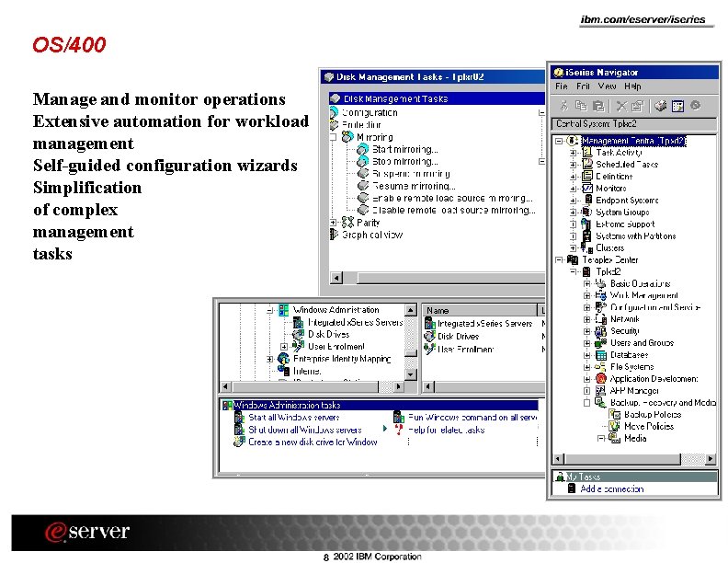Select 'Systems with Partitions' tree item
The image size is (728, 563).
(635, 236)
